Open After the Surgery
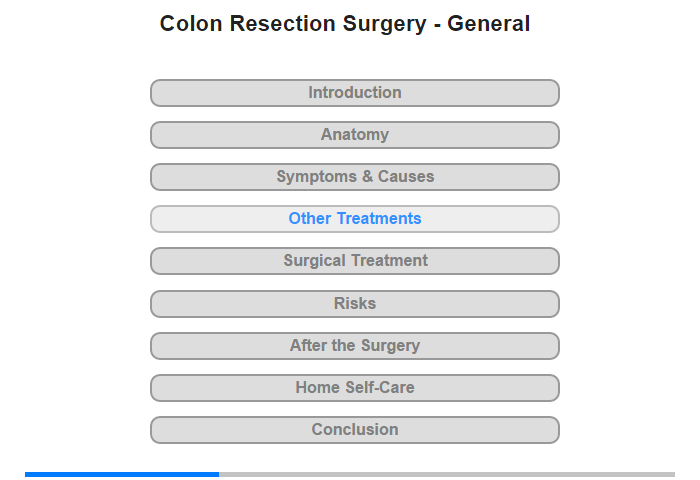 354,346
